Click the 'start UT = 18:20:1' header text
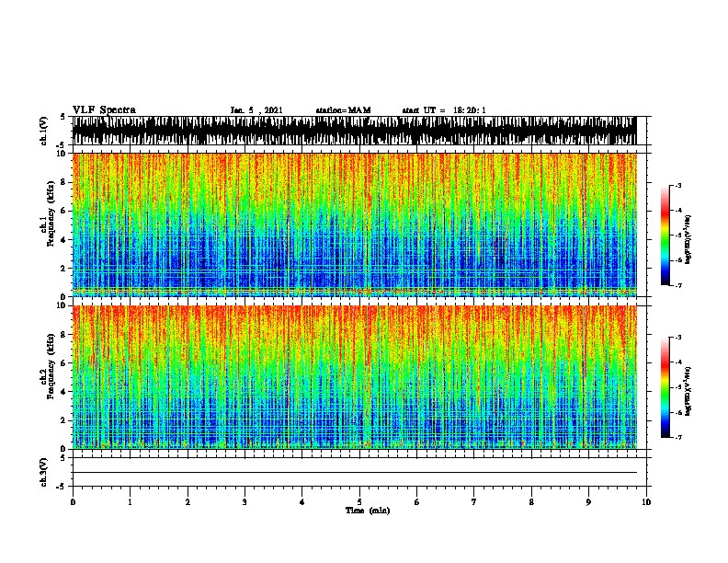728x563 pixels. pyautogui.click(x=444, y=110)
